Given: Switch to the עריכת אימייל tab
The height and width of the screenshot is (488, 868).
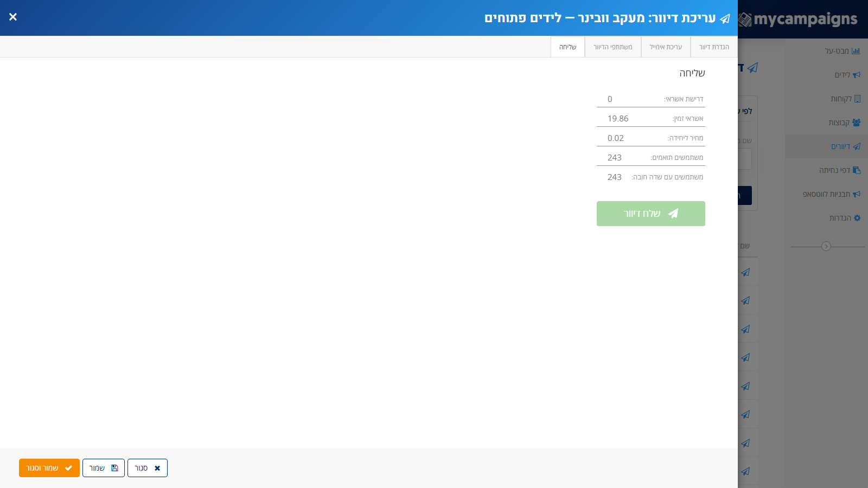Looking at the screenshot, I should (666, 47).
